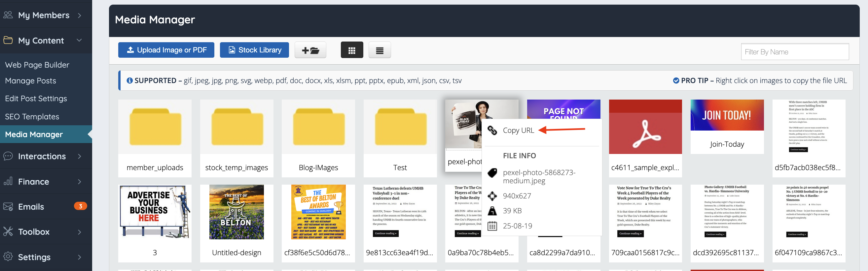Select the Vote Now Football Players thumbnail
This screenshot has height=271, width=868.
pyautogui.click(x=645, y=212)
